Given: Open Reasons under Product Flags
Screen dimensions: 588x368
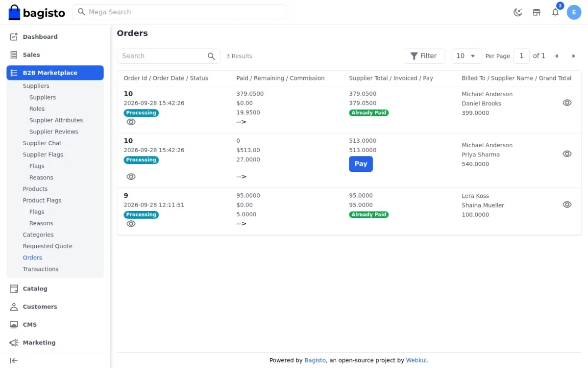Looking at the screenshot, I should click(x=41, y=223).
